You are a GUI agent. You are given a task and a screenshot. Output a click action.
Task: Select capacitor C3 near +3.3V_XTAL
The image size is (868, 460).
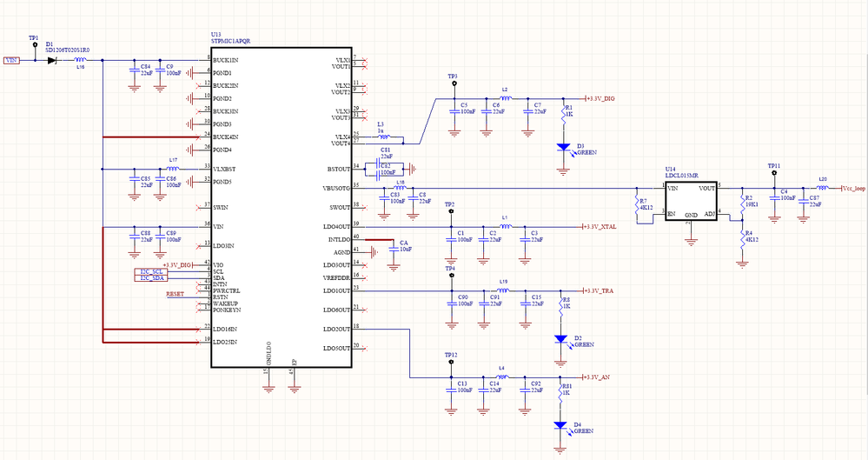coord(524,239)
